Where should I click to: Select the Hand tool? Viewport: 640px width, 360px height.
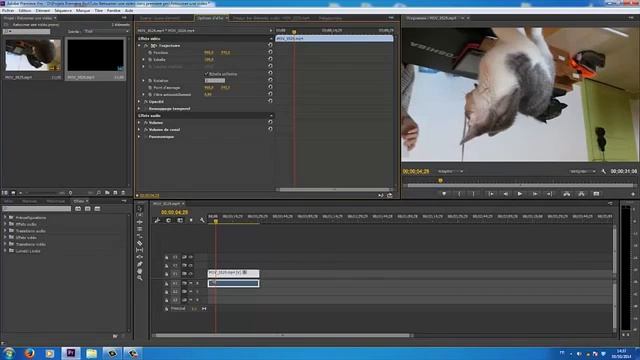click(140, 271)
